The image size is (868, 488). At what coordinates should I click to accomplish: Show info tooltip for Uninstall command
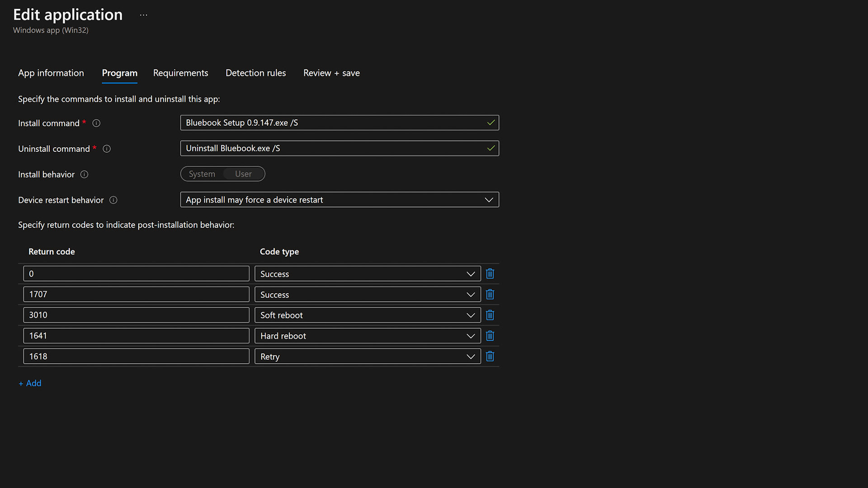coord(107,149)
